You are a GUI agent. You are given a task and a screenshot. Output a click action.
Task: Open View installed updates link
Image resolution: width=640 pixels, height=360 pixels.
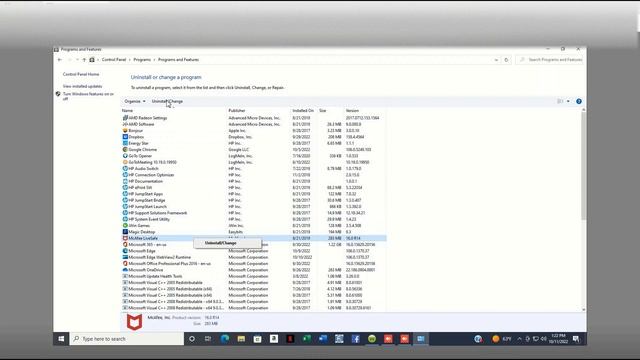(82, 86)
